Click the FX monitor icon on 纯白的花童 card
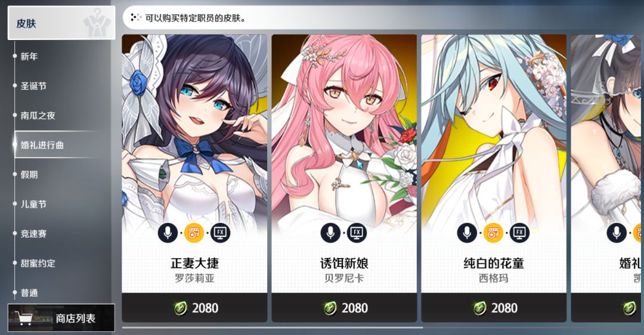 pos(519,233)
